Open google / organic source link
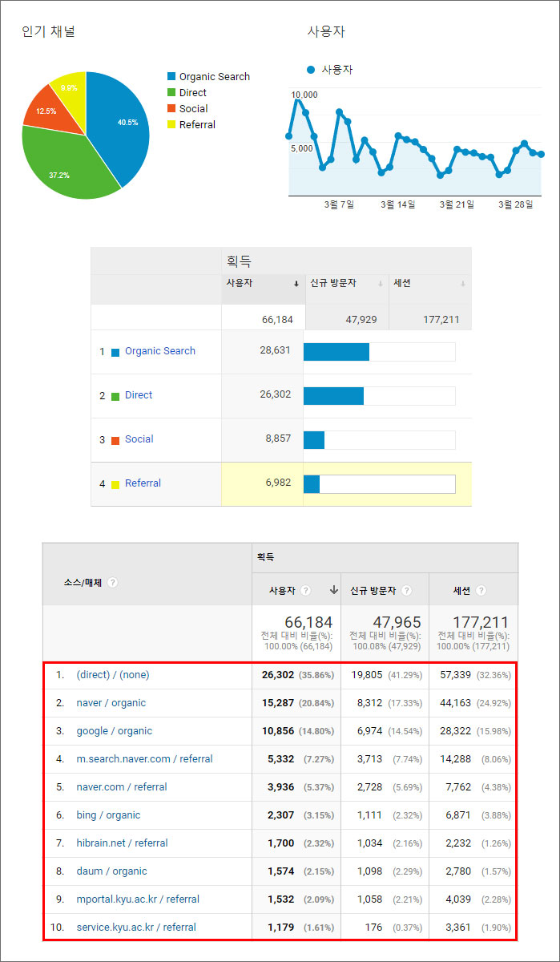This screenshot has height=962, width=560. coord(114,731)
